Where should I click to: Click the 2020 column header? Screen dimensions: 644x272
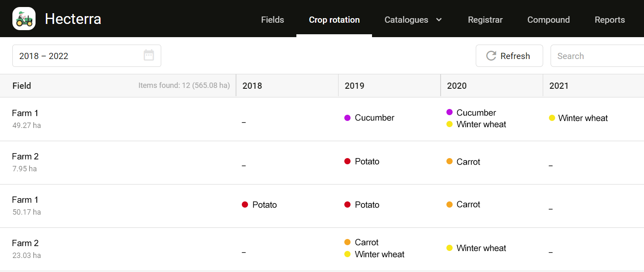pyautogui.click(x=457, y=85)
